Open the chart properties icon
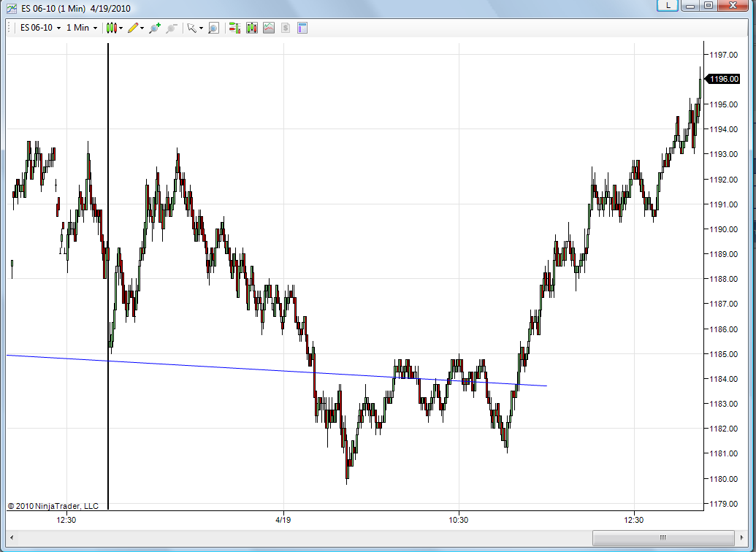This screenshot has width=756, height=552. click(x=302, y=28)
